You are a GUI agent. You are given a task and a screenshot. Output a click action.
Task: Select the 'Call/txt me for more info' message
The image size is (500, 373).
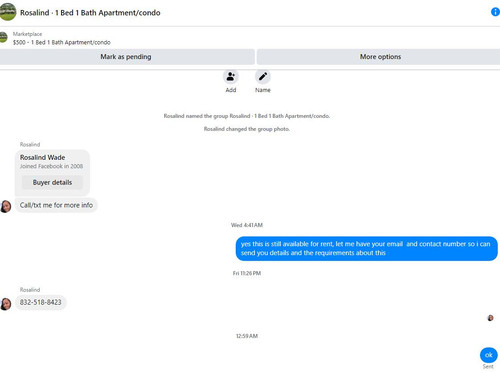click(56, 205)
